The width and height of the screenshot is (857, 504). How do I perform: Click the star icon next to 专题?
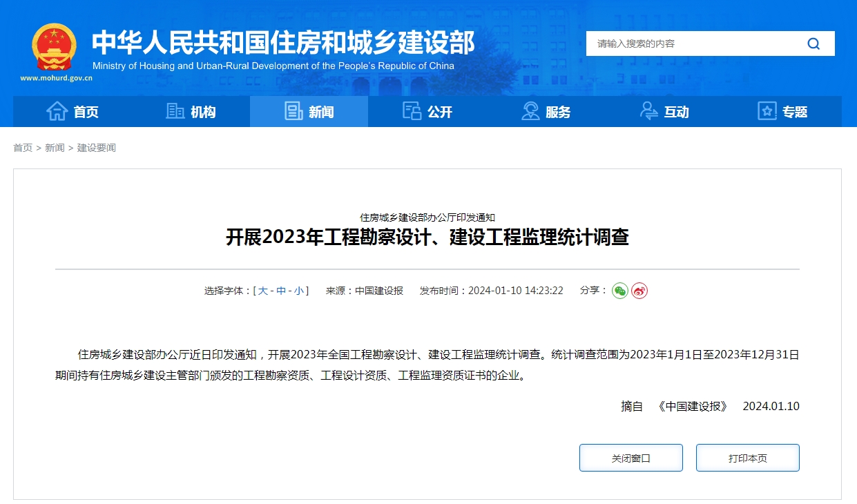(x=767, y=111)
